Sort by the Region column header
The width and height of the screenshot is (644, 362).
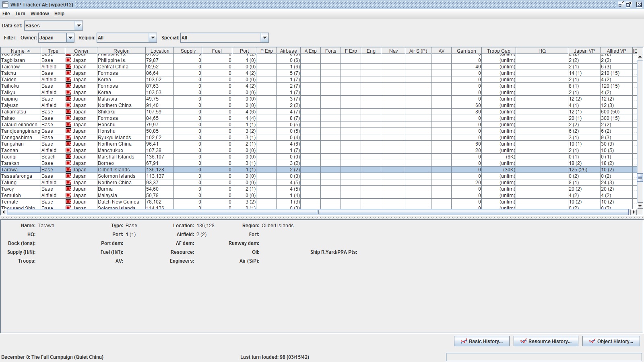point(121,51)
